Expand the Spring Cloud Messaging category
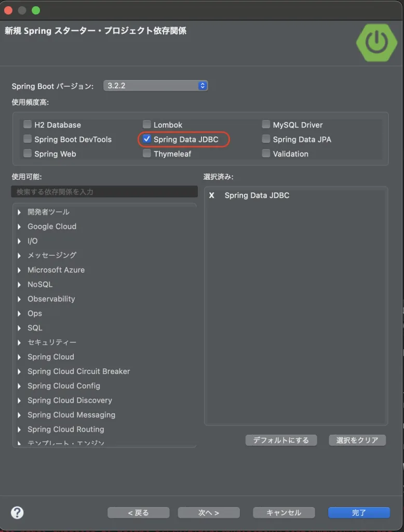Image resolution: width=404 pixels, height=532 pixels. tap(19, 415)
